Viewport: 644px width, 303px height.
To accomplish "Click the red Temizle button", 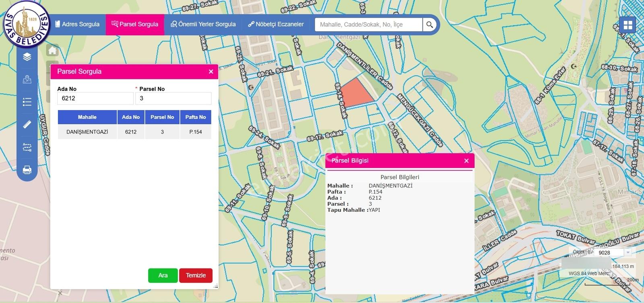I will pos(196,275).
